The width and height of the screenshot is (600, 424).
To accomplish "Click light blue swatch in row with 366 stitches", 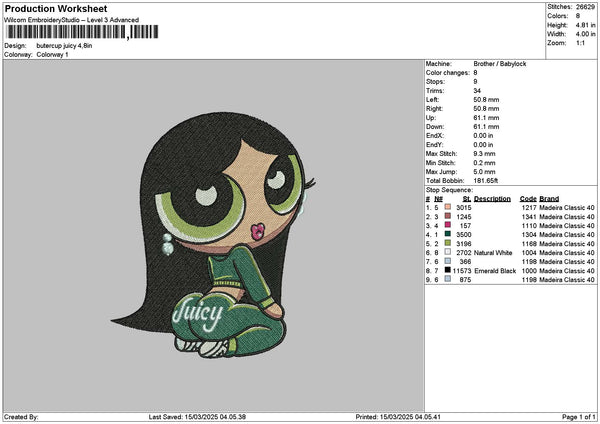I will [x=447, y=261].
